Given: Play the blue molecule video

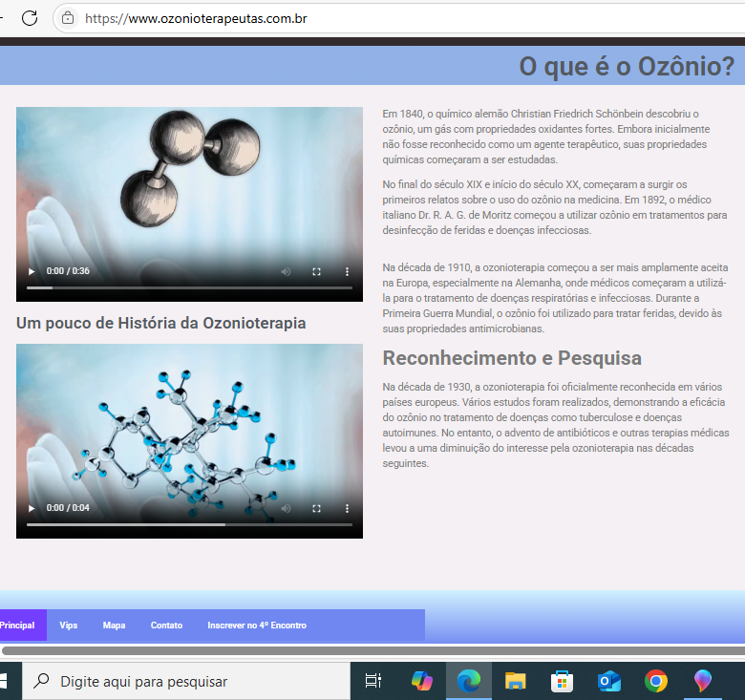Looking at the screenshot, I should point(32,508).
